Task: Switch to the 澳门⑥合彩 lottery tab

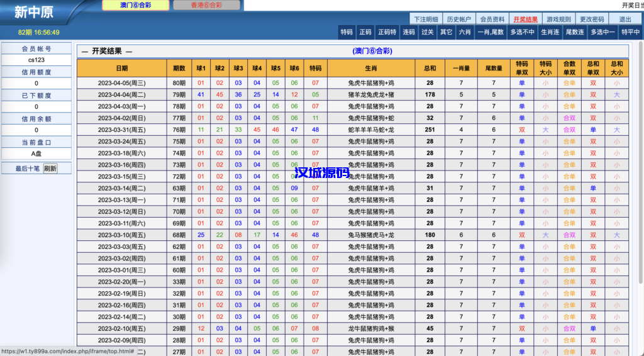Action: pyautogui.click(x=135, y=5)
